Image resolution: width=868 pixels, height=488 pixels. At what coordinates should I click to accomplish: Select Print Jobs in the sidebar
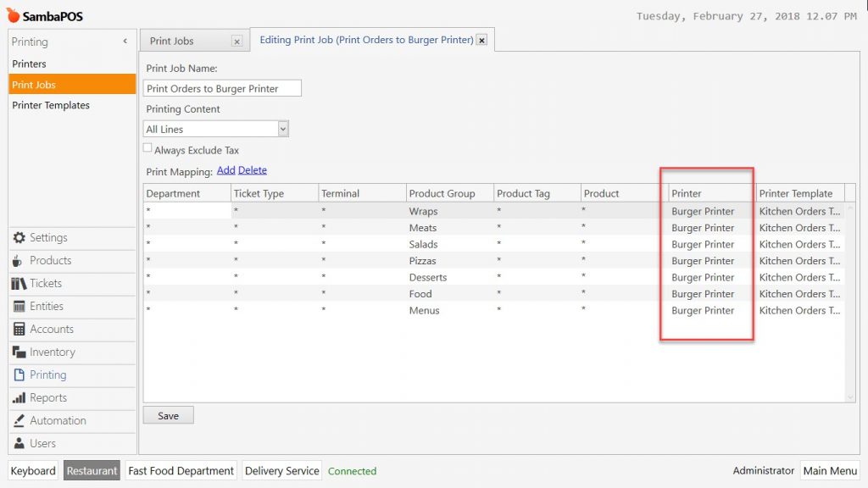tap(73, 85)
